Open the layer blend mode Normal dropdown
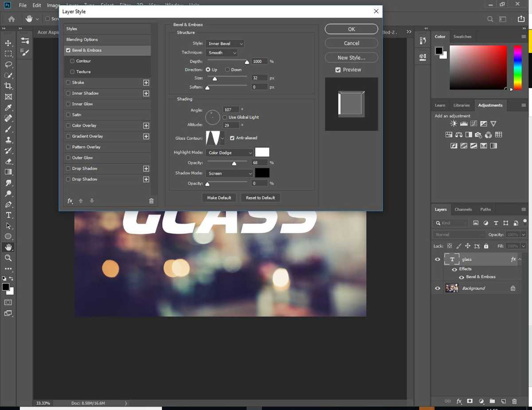 pos(459,234)
